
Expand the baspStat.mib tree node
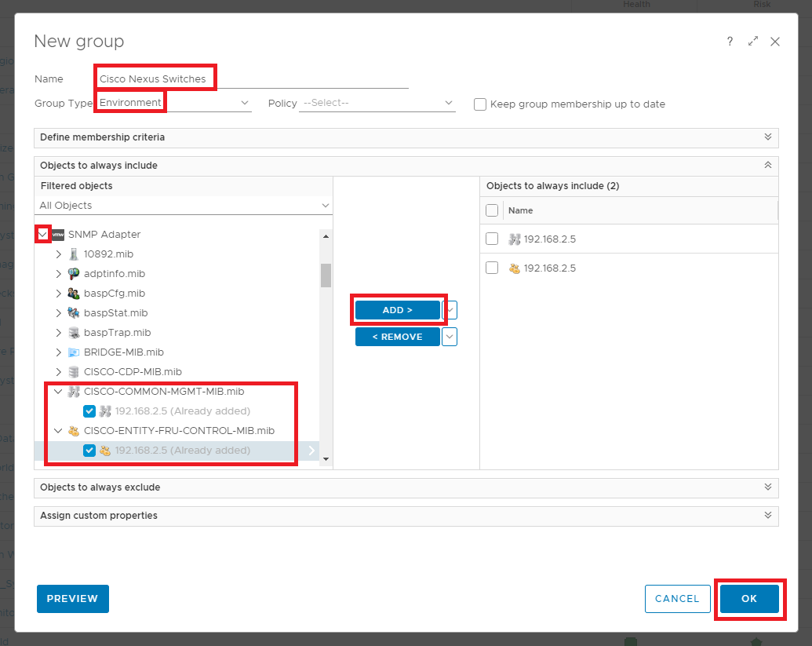59,313
